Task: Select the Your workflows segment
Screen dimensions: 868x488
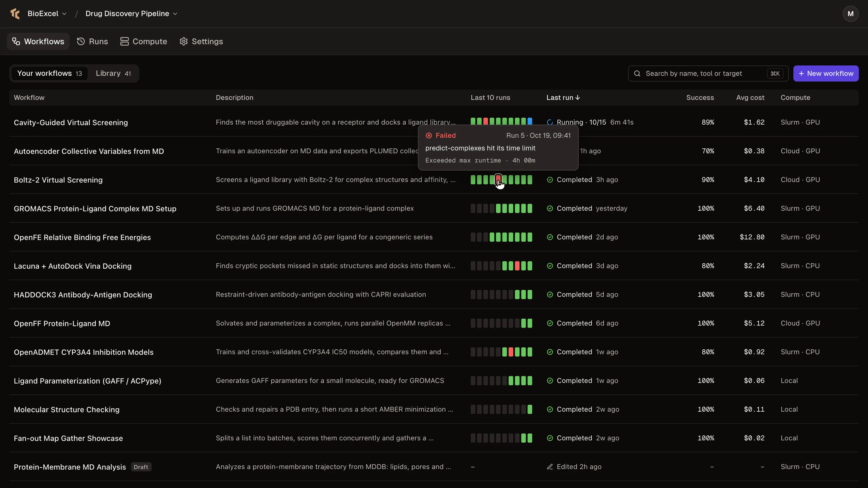Action: pos(50,73)
